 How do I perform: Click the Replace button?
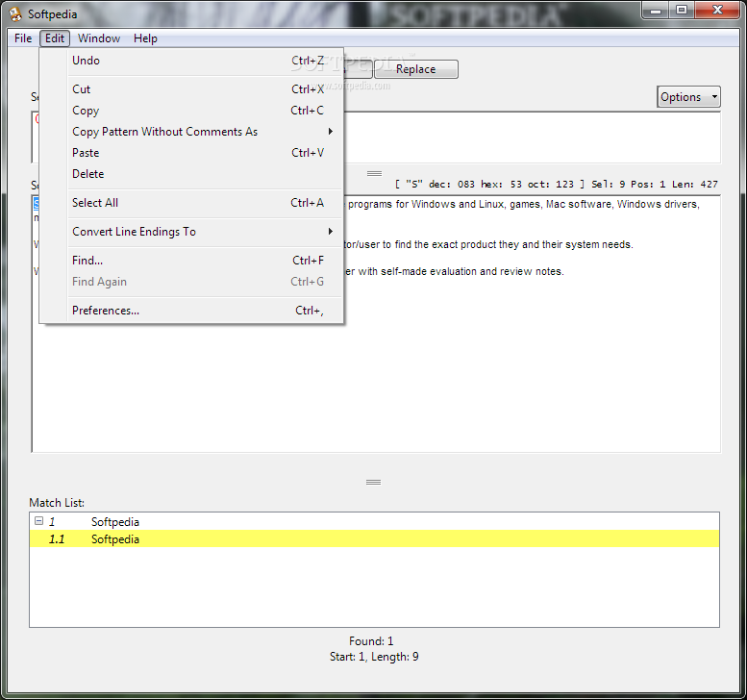pos(416,69)
